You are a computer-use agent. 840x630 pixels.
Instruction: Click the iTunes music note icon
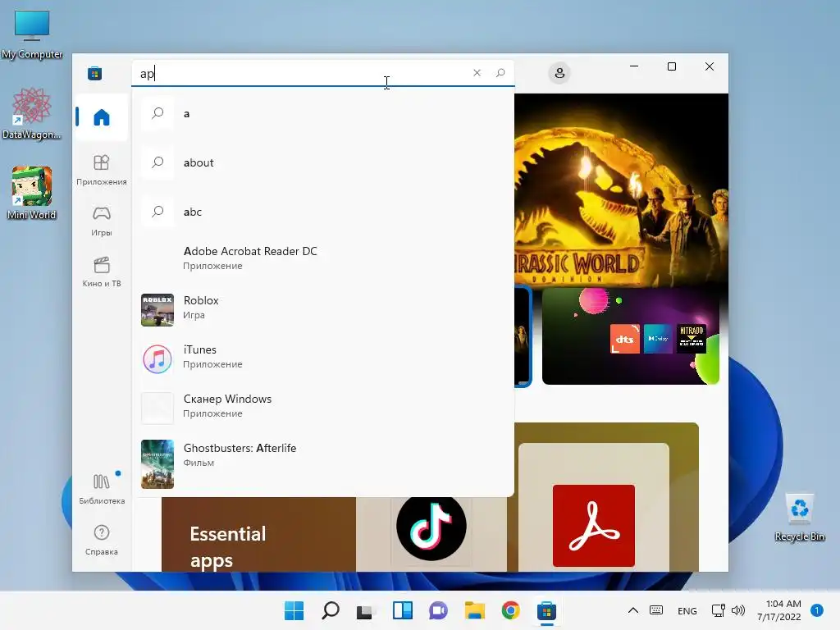157,359
